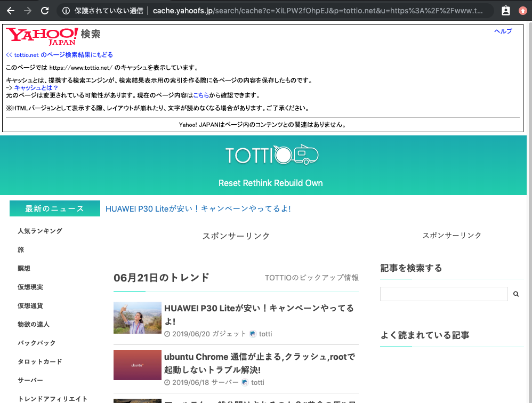Screen dimensions: 532x403
Task: Open ubuntu Chrome トラブル解決 article title
Action: [260, 363]
